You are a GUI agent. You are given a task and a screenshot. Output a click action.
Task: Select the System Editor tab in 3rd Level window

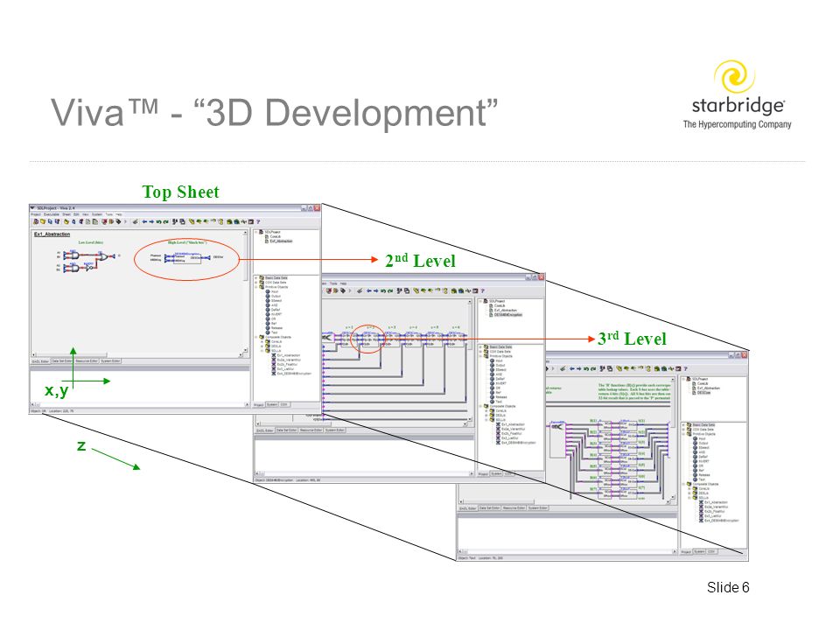click(x=538, y=507)
